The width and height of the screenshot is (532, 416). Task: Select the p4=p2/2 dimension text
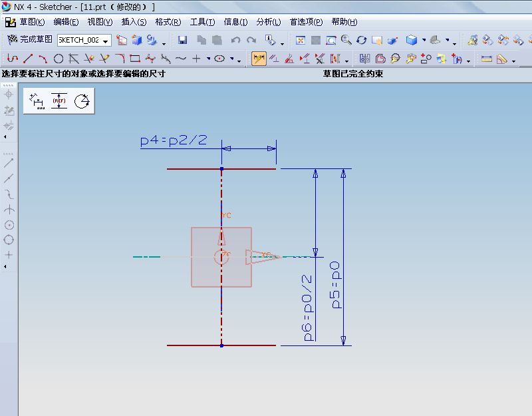(174, 140)
